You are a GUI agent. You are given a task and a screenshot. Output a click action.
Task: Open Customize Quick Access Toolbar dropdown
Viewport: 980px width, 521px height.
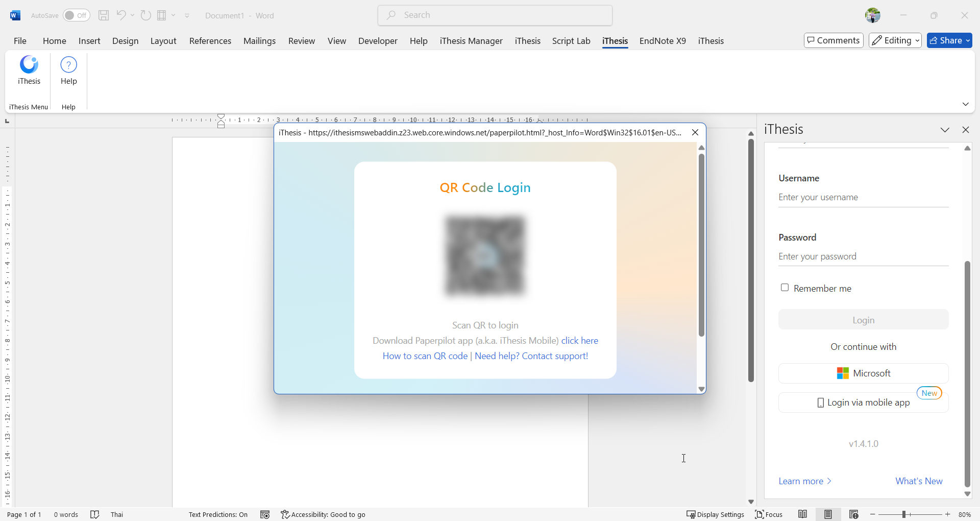click(x=187, y=16)
